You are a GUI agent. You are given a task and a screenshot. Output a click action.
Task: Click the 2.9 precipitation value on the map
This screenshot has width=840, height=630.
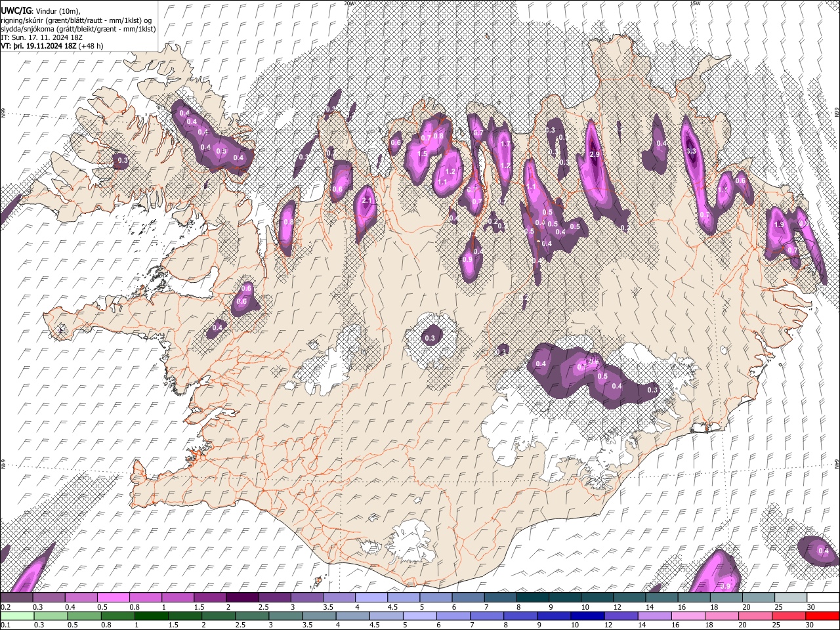(x=595, y=154)
